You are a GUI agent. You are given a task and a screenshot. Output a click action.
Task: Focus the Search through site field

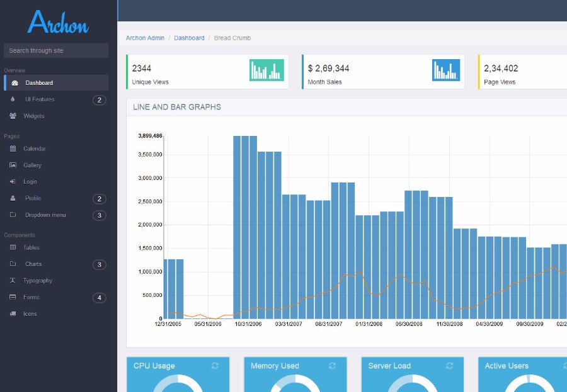pyautogui.click(x=56, y=50)
